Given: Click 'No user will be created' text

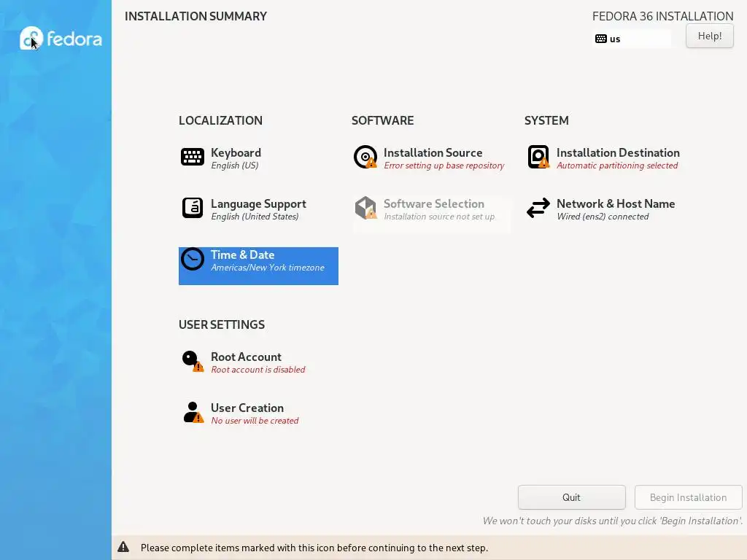Looking at the screenshot, I should click(255, 421).
